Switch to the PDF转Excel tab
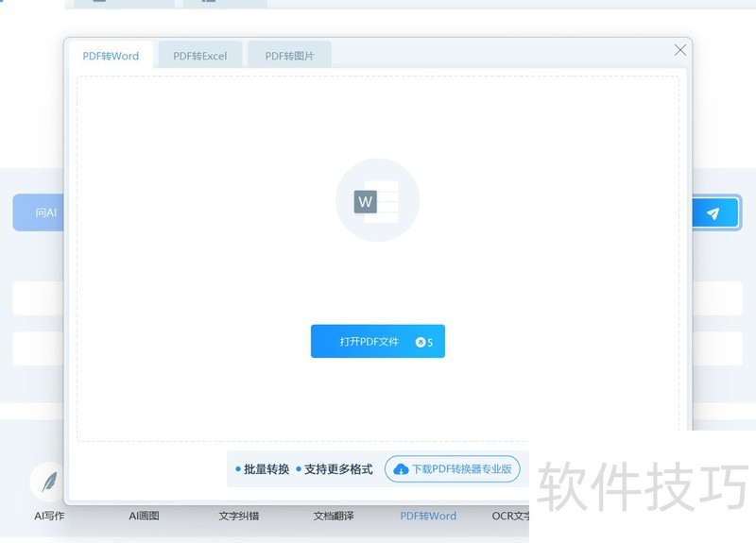The image size is (756, 543). click(199, 56)
